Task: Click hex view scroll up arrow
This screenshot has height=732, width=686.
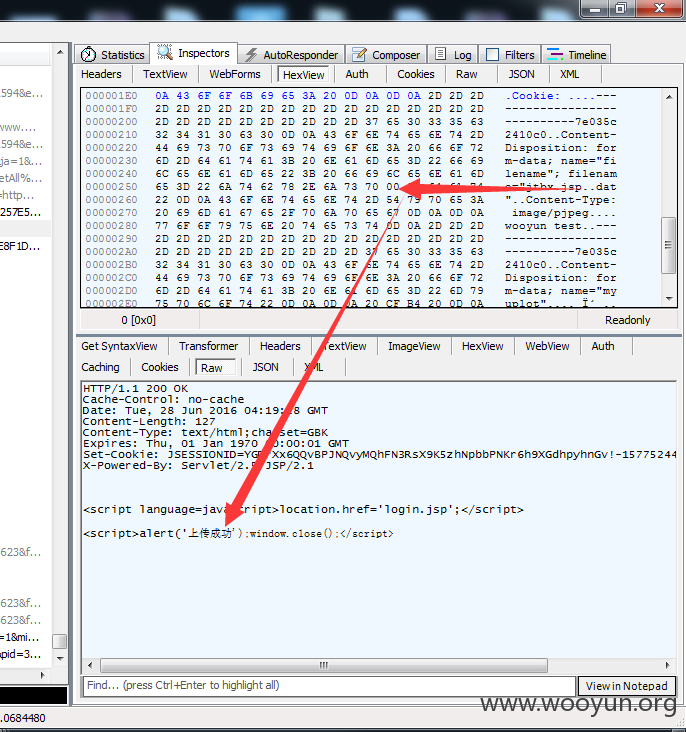Action: 669,97
